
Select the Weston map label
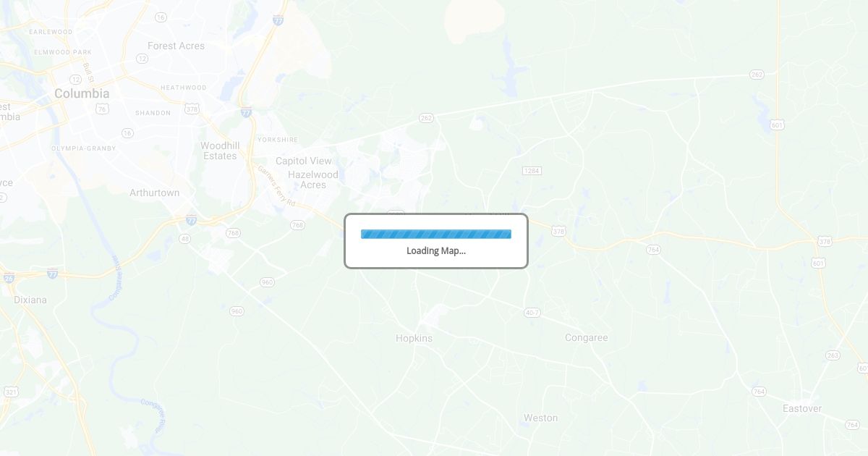coord(540,418)
